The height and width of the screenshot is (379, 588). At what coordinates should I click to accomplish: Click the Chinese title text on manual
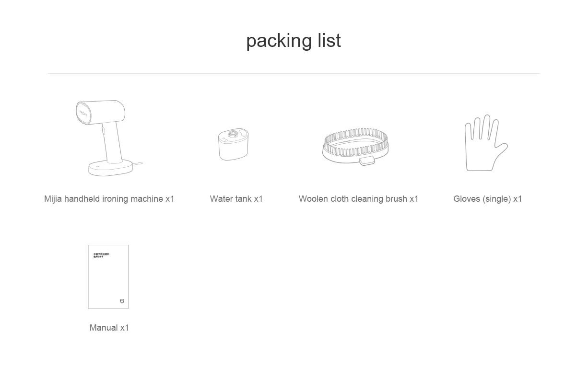click(101, 255)
